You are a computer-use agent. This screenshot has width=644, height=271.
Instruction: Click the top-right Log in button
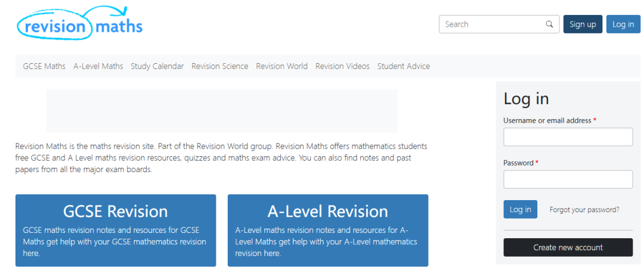click(623, 24)
